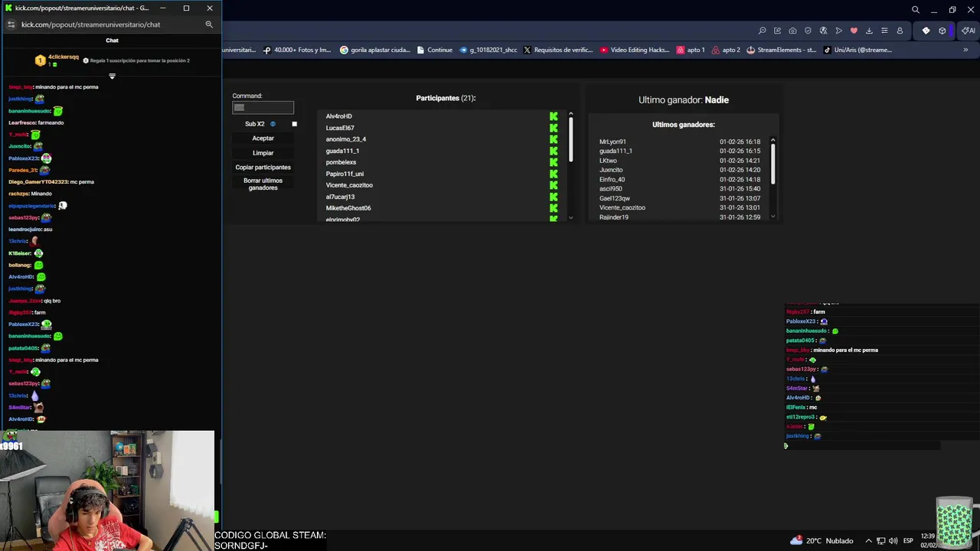Click the diamond extension icon
Screen dimensions: 980x551
926,31
